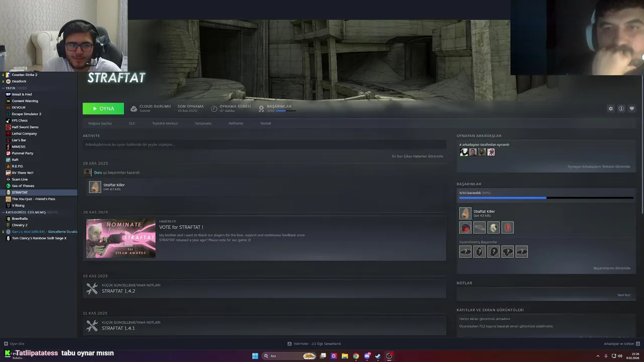Click wrench icon beside STRAFTAT 1.4.1

[92, 326]
